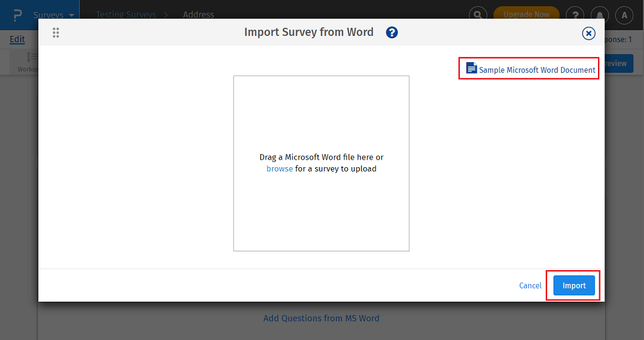Grab the dialog drag handle dots
The width and height of the screenshot is (644, 340).
tap(56, 33)
